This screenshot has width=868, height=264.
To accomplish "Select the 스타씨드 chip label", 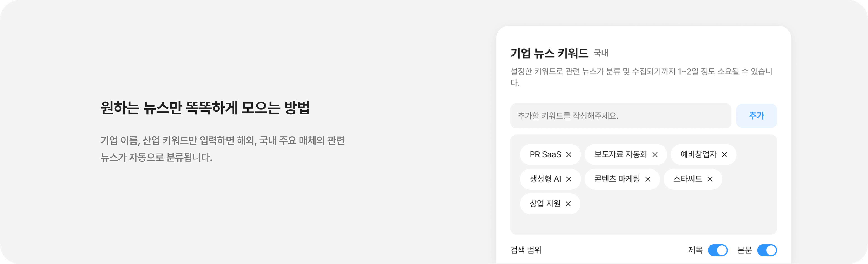I will point(688,179).
